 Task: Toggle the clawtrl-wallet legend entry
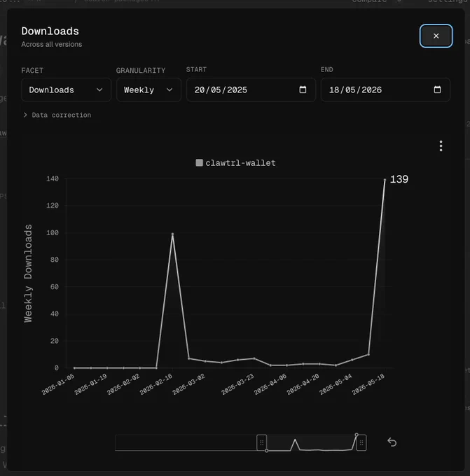[236, 163]
